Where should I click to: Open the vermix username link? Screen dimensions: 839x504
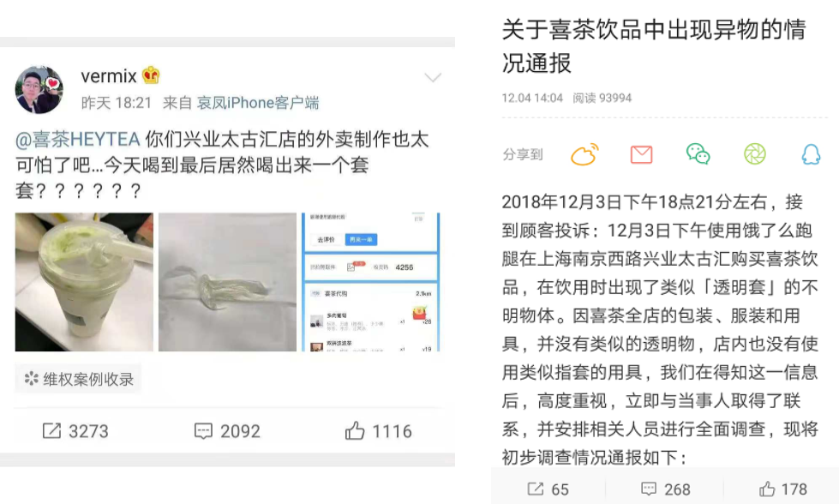109,76
